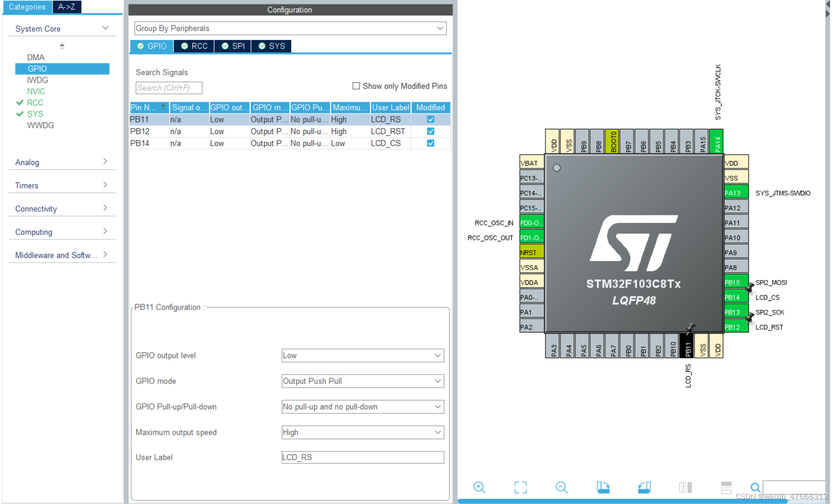Uncheck Modified box for PB12 row
The height and width of the screenshot is (504, 834).
430,131
